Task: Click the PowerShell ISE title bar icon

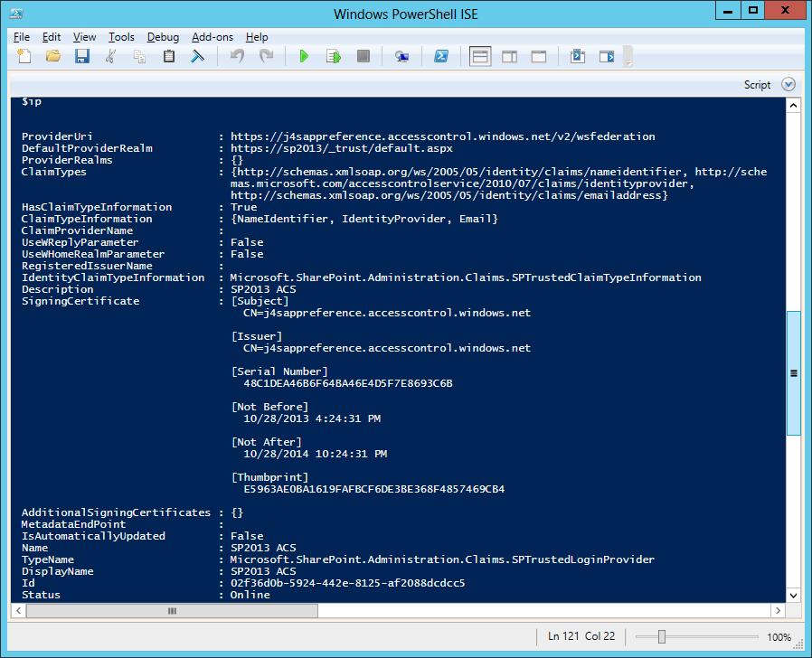Action: [16, 14]
